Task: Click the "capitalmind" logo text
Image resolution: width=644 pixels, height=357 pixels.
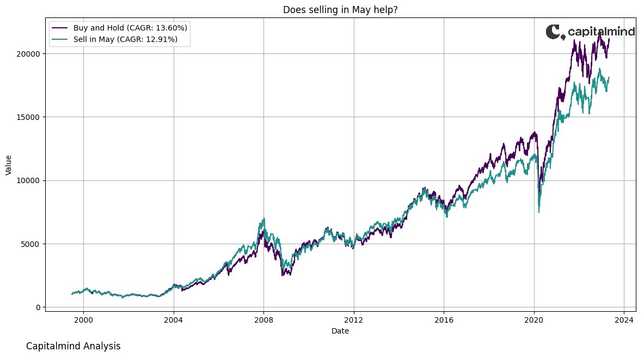Action: (602, 32)
